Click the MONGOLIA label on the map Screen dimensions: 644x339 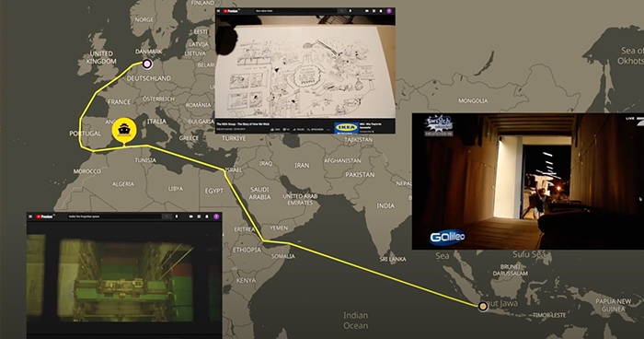pyautogui.click(x=473, y=100)
